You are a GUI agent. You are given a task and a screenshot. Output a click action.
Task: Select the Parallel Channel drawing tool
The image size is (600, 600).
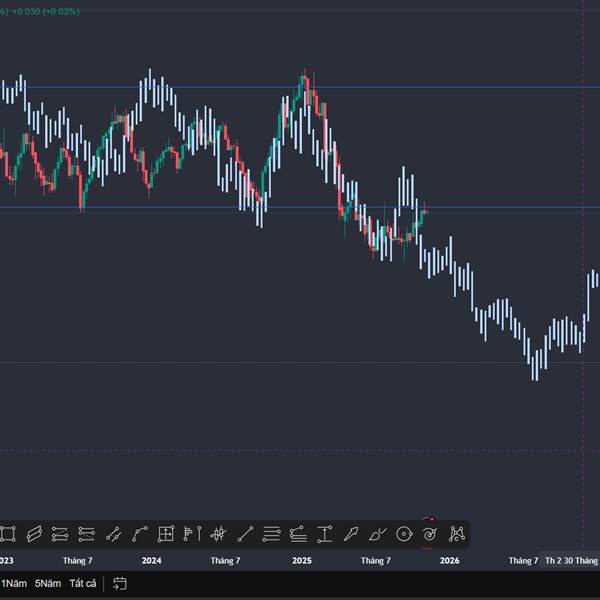click(x=33, y=533)
